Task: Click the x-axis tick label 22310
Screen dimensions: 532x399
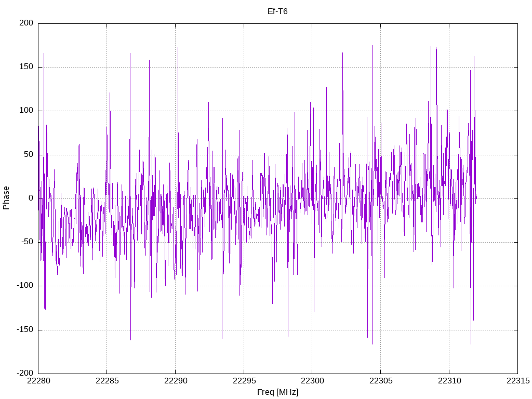Action: pos(449,381)
